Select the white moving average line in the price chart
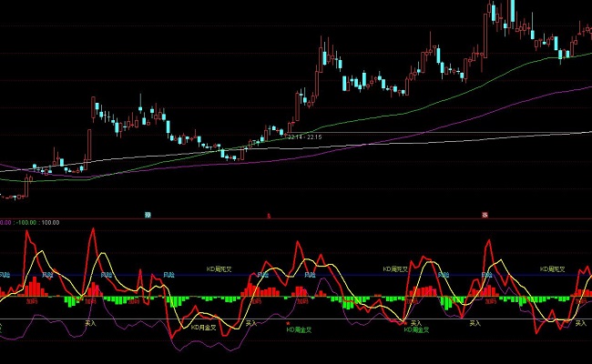This screenshot has width=592, height=364. [410, 136]
